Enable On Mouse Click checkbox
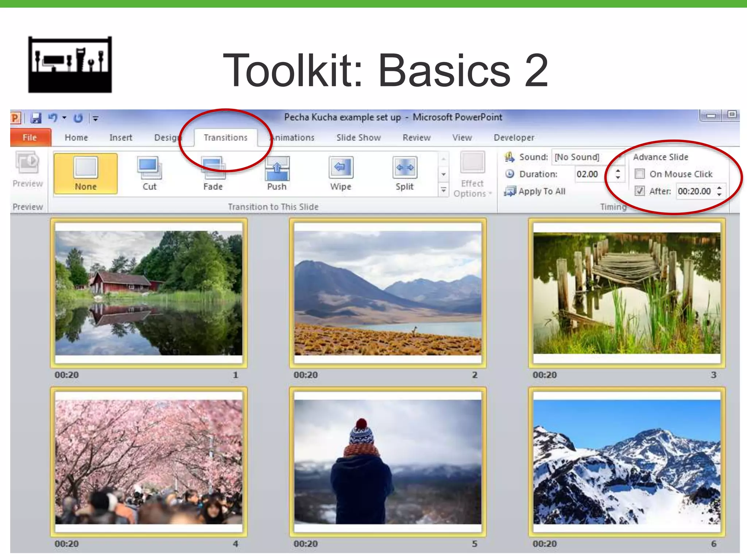The width and height of the screenshot is (747, 560). tap(640, 174)
